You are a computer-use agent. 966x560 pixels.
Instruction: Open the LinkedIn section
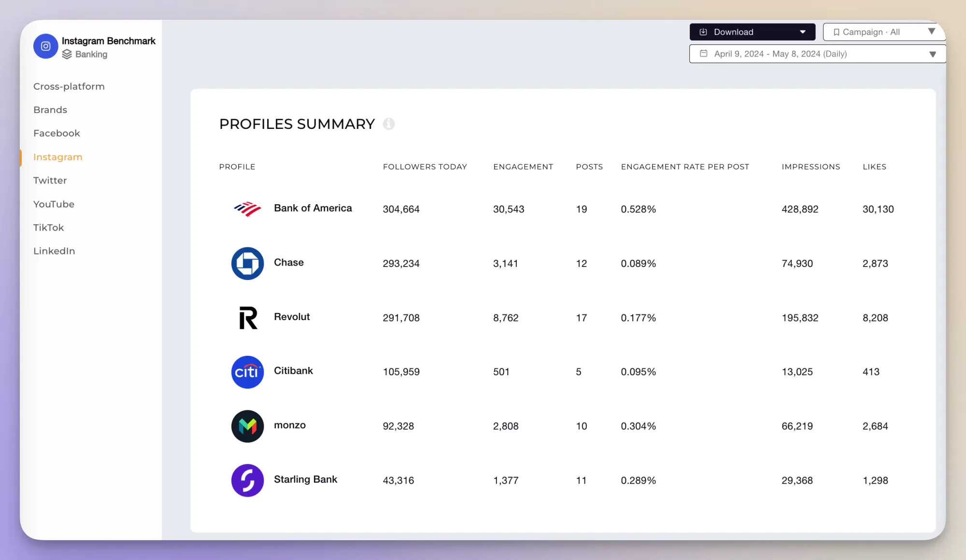point(54,251)
